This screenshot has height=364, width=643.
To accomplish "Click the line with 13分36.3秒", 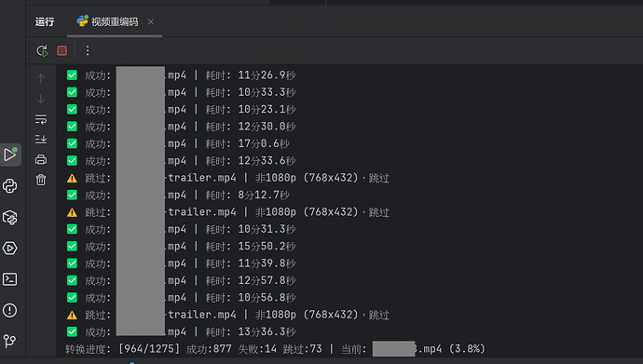I will click(x=181, y=331).
